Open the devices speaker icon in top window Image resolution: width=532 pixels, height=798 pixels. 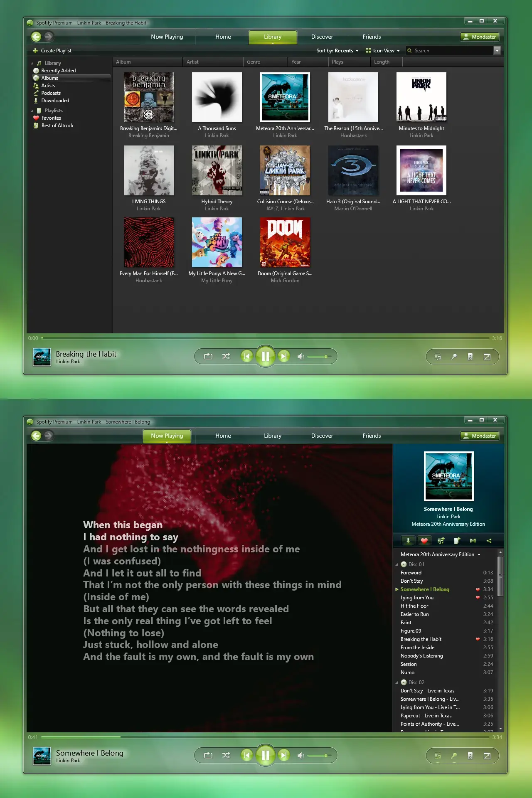(x=470, y=357)
